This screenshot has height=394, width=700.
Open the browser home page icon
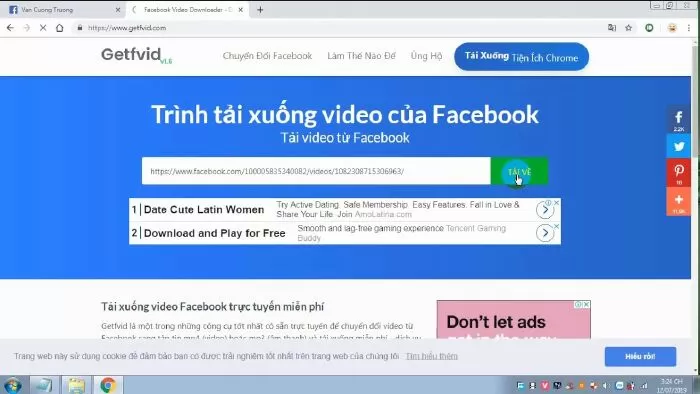[x=59, y=28]
